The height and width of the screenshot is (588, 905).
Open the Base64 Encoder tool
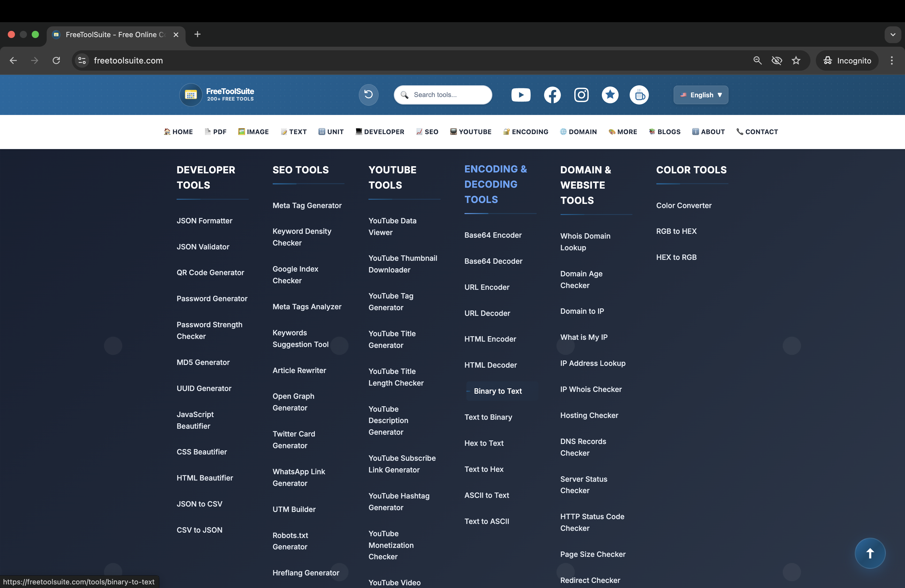point(493,235)
